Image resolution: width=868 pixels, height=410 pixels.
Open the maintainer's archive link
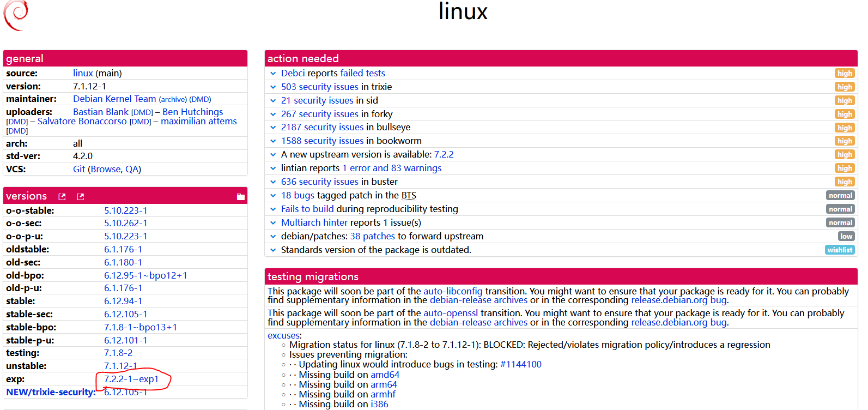coord(173,99)
